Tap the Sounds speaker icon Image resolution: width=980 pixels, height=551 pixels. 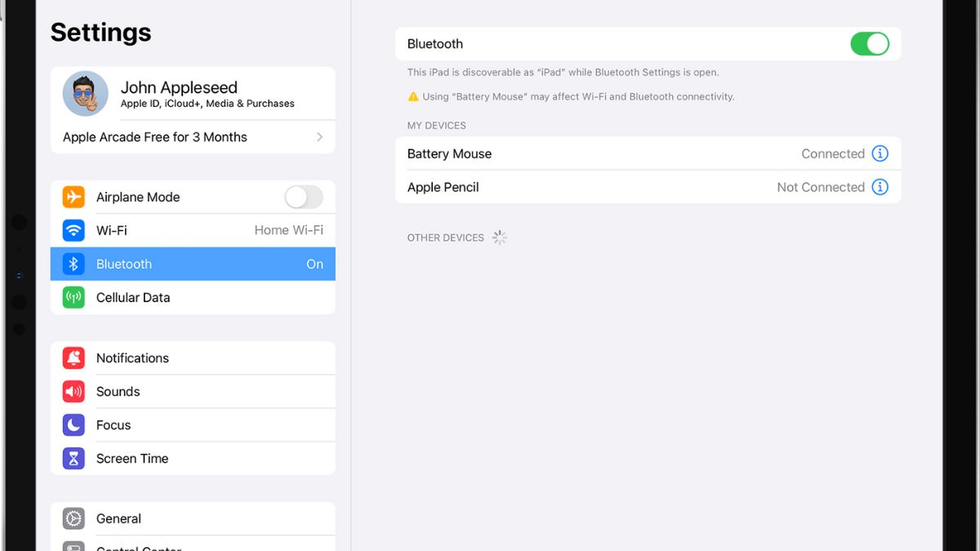point(73,391)
